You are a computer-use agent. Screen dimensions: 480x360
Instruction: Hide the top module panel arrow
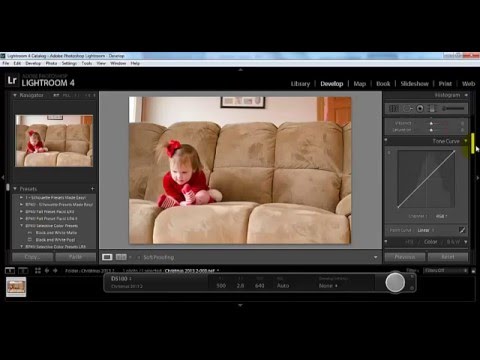[x=240, y=70]
